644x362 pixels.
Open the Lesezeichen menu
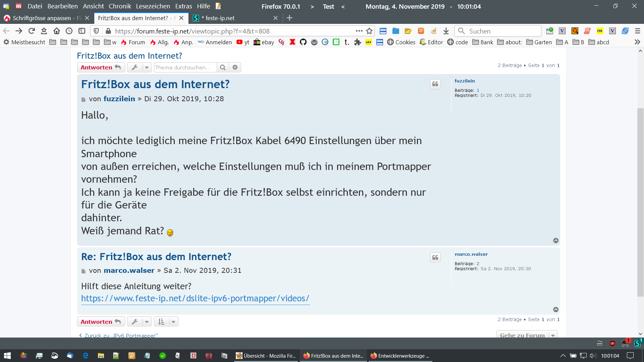(153, 6)
